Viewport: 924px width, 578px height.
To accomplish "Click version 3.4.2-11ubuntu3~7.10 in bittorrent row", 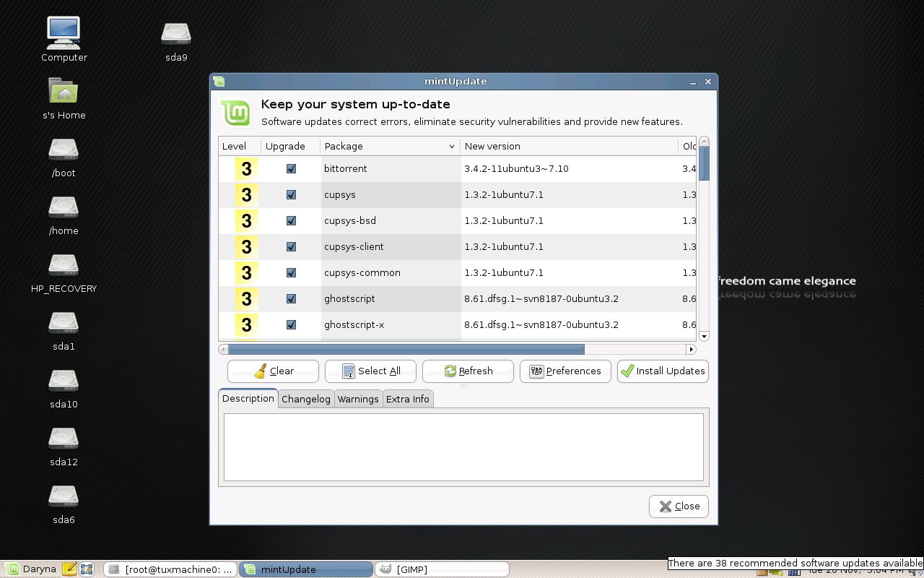I will (517, 169).
